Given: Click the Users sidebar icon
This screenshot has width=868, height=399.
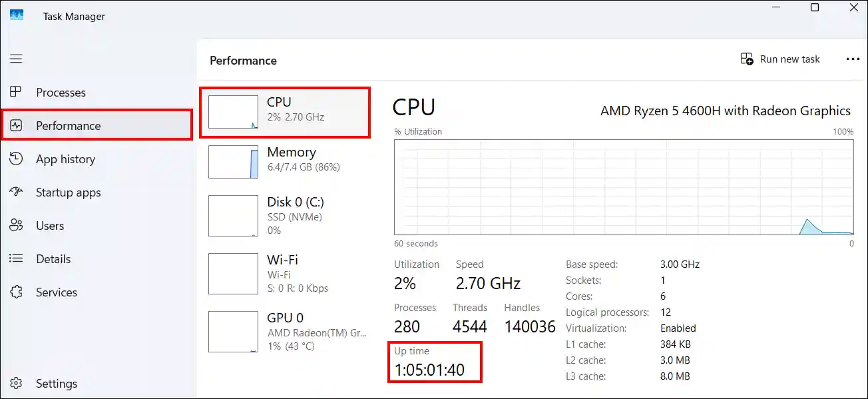Looking at the screenshot, I should (16, 225).
